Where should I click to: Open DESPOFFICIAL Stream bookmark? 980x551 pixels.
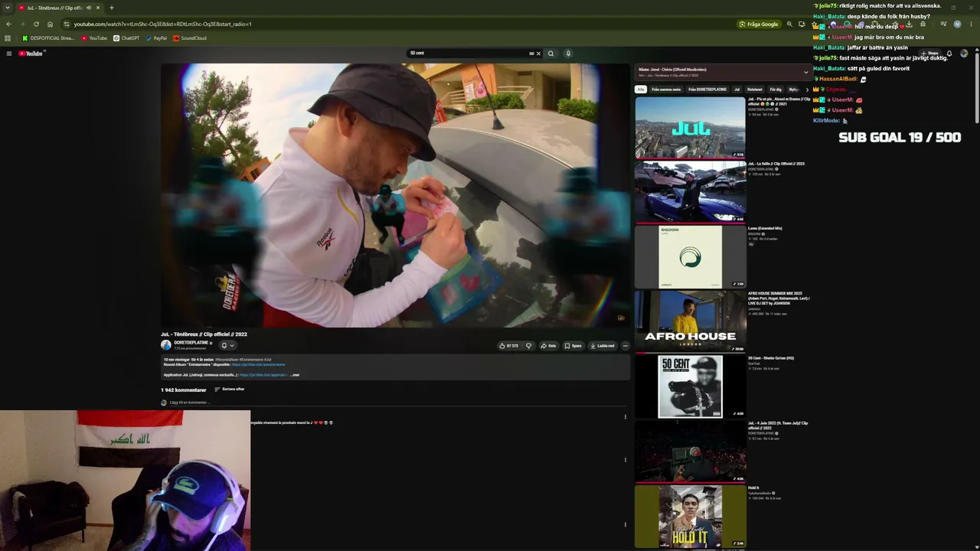48,38
